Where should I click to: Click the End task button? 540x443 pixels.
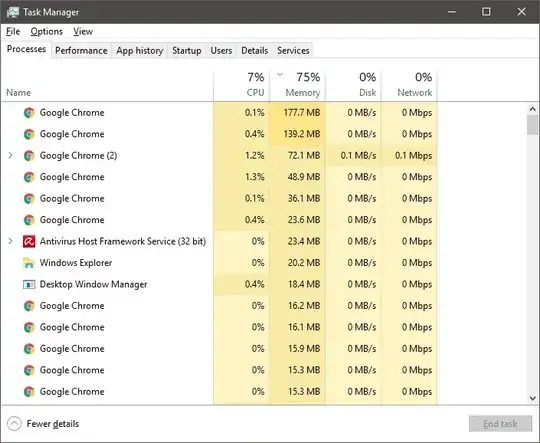(500, 424)
